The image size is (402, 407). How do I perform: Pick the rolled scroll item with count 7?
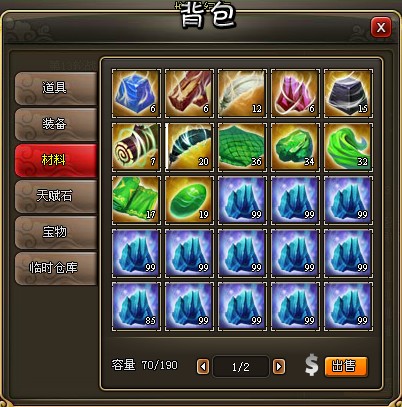(x=136, y=147)
